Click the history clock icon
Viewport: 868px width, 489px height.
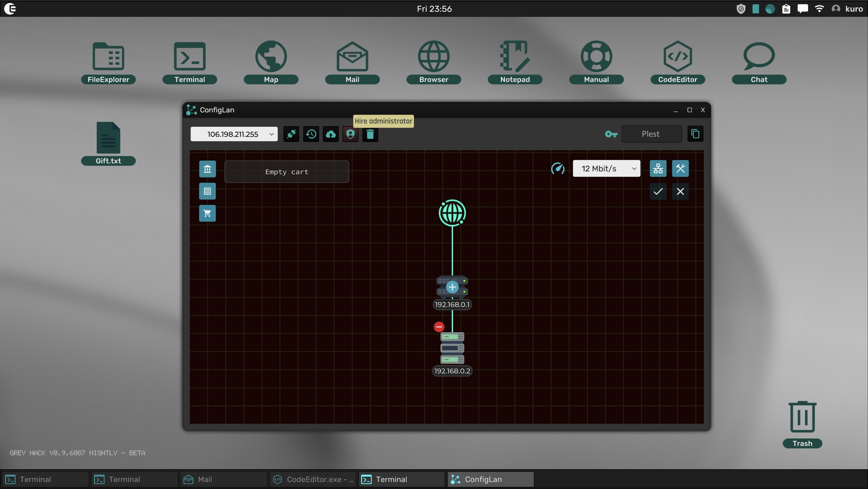tap(311, 134)
